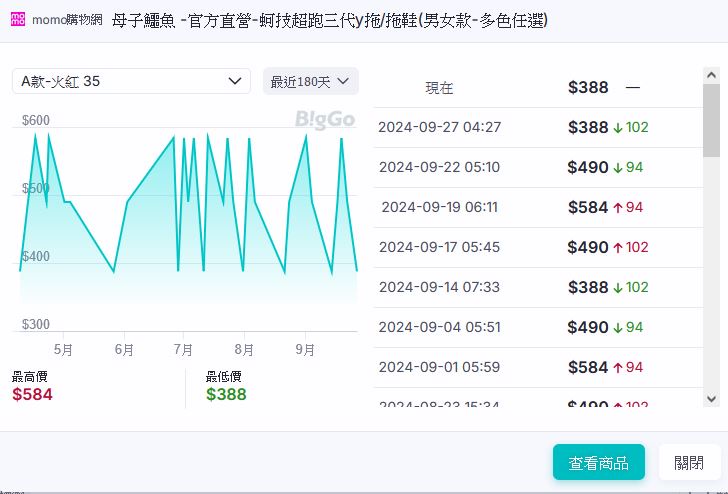Open the A款-火紅 35 variant dropdown
This screenshot has width=728, height=494.
tap(131, 81)
